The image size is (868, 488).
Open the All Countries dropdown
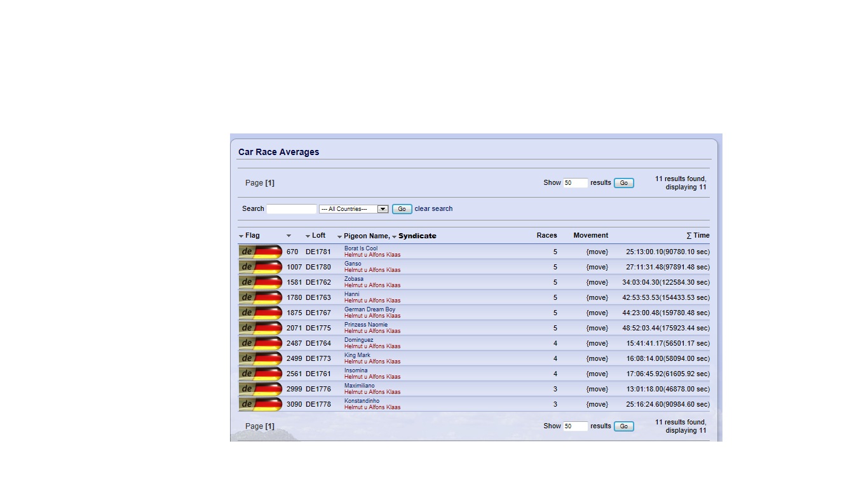coord(353,209)
